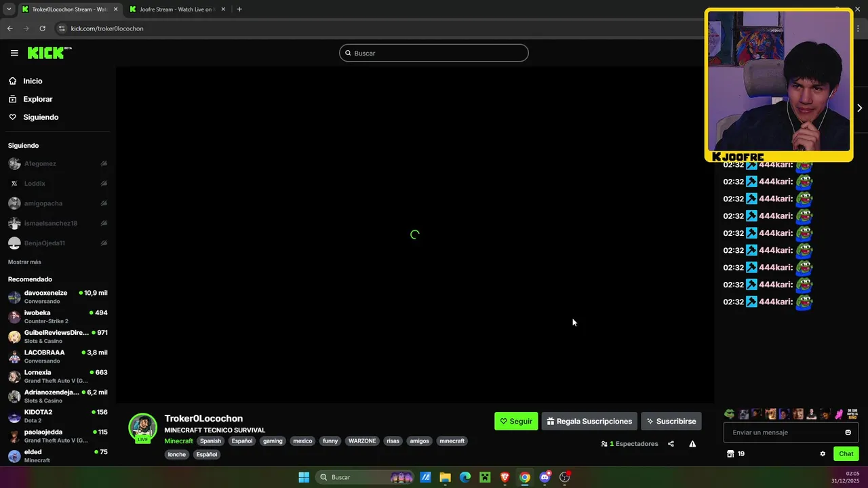Open recommended channel Adrianozendejas

[x=58, y=396]
